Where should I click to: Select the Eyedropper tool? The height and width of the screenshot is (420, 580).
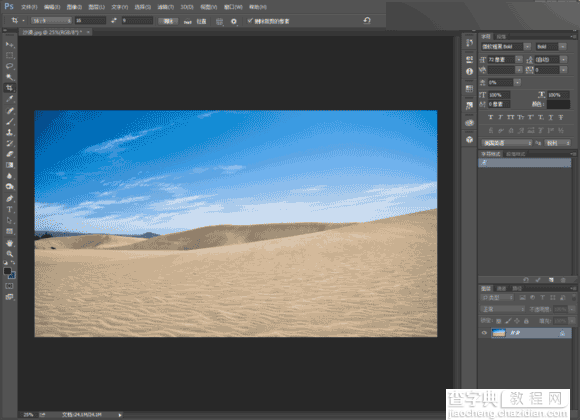pyautogui.click(x=9, y=99)
